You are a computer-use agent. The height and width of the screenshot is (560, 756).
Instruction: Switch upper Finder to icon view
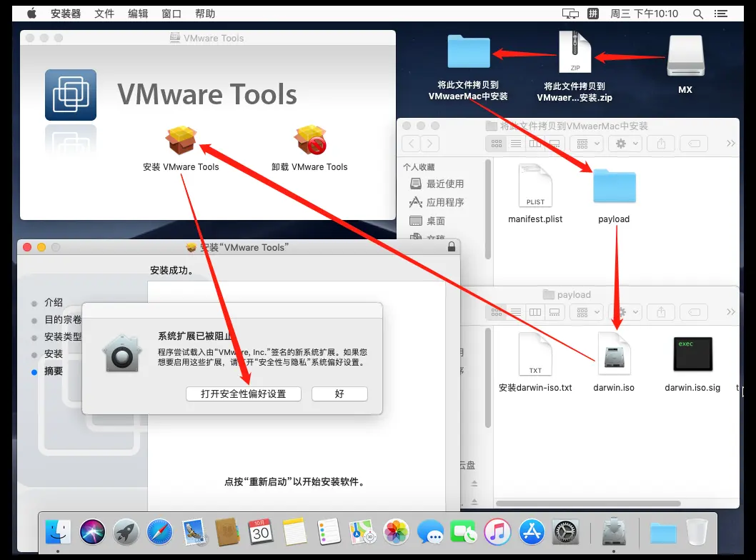click(x=497, y=144)
